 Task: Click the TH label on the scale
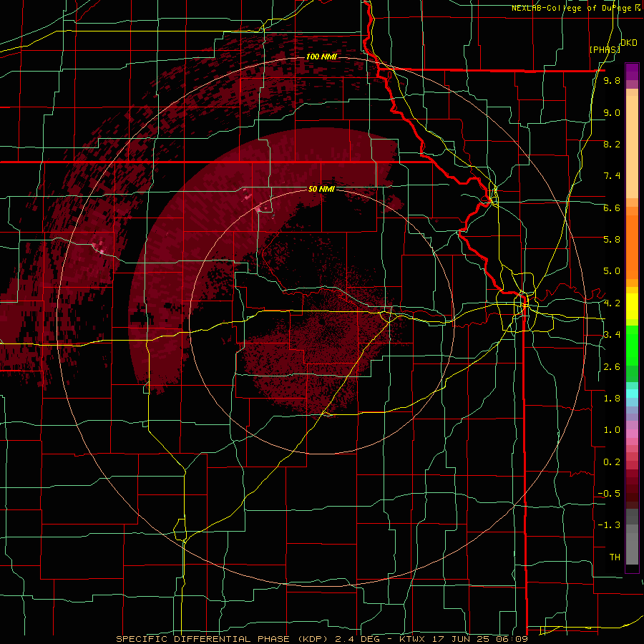[615, 557]
